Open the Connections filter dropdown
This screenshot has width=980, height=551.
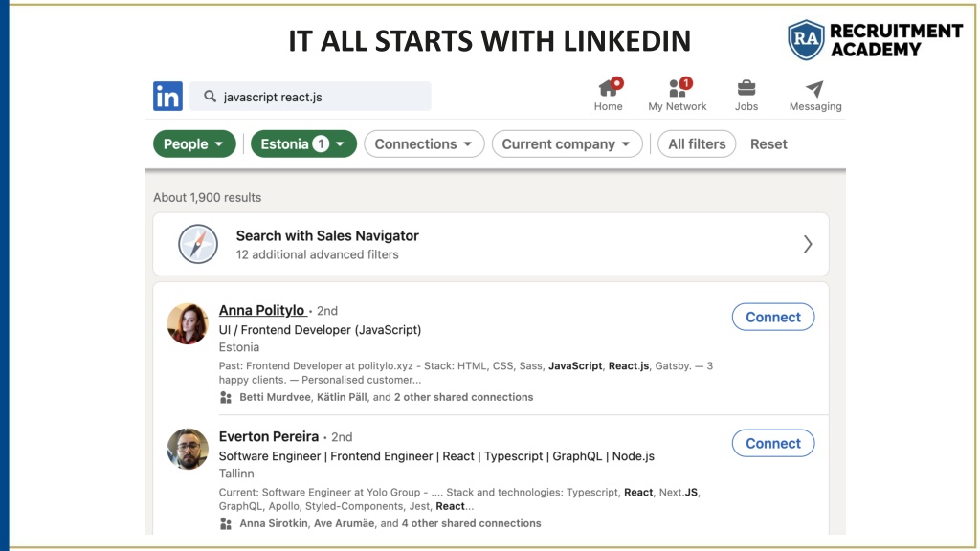pos(424,143)
